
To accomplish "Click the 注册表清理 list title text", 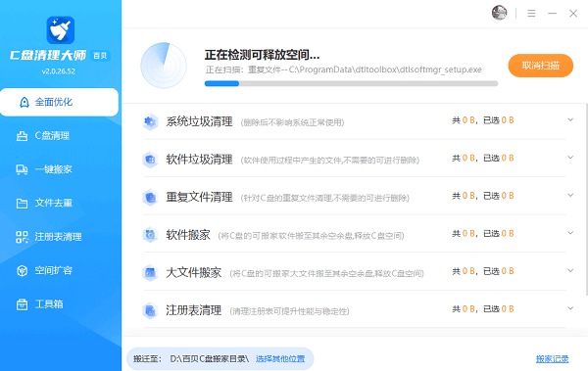I will (x=193, y=310).
